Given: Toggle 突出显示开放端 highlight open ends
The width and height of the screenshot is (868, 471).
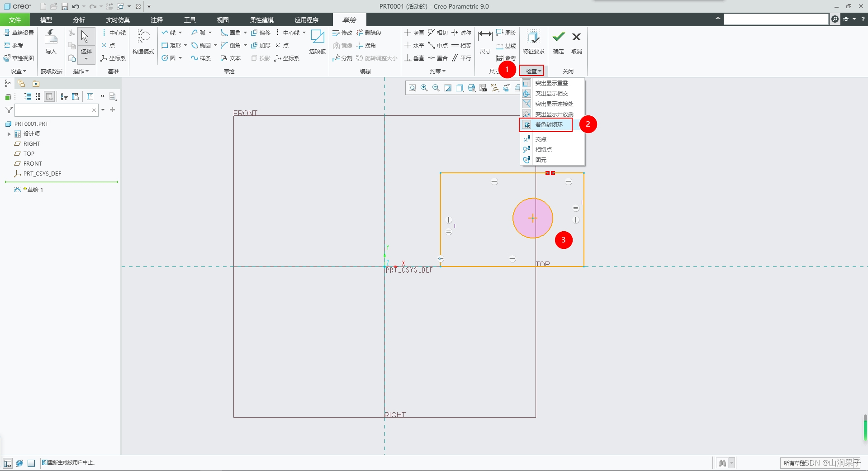Looking at the screenshot, I should pos(553,114).
